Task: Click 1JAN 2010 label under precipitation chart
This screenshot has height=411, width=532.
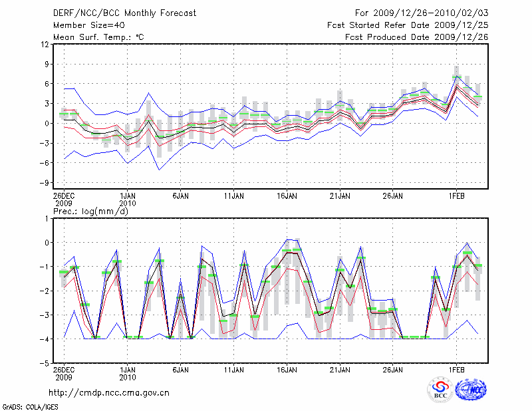Action: point(128,372)
